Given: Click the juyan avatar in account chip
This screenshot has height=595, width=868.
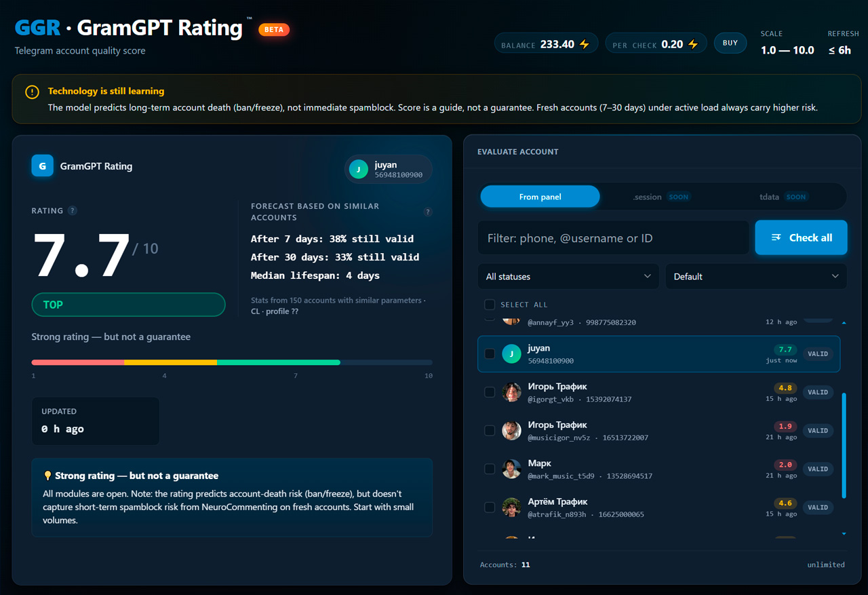Looking at the screenshot, I should coord(359,170).
